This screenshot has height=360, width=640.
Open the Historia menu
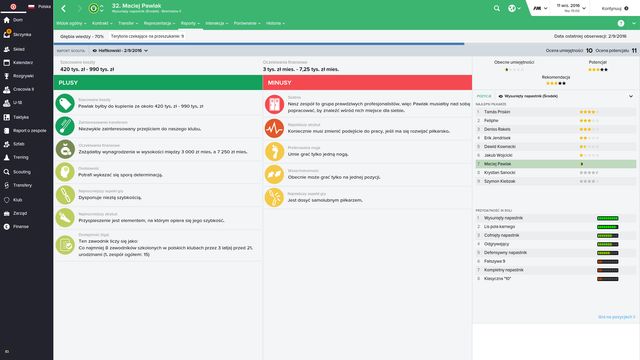pyautogui.click(x=276, y=23)
